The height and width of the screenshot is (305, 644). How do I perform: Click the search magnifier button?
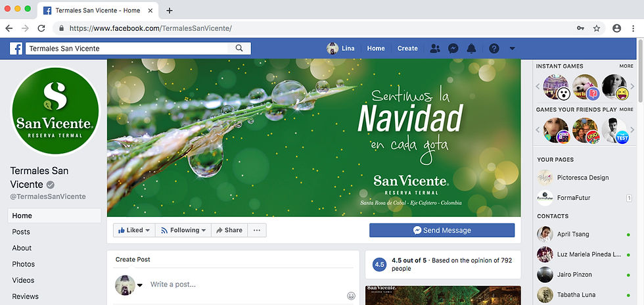(x=239, y=49)
